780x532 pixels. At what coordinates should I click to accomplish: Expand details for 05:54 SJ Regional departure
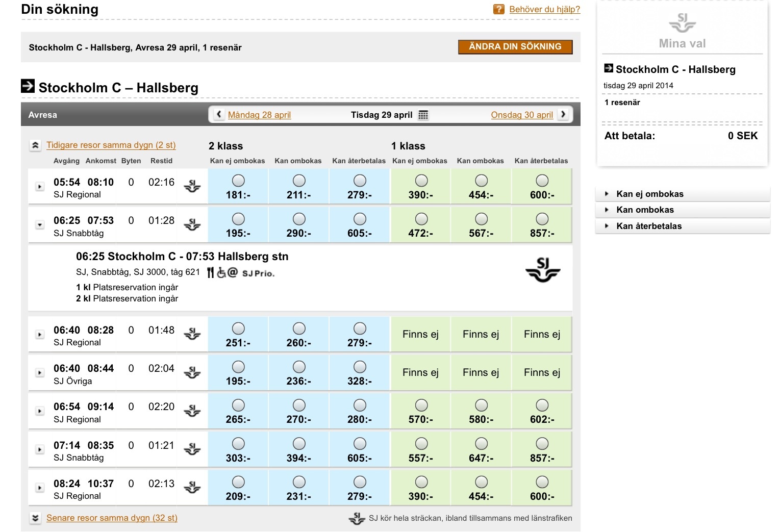click(x=40, y=187)
